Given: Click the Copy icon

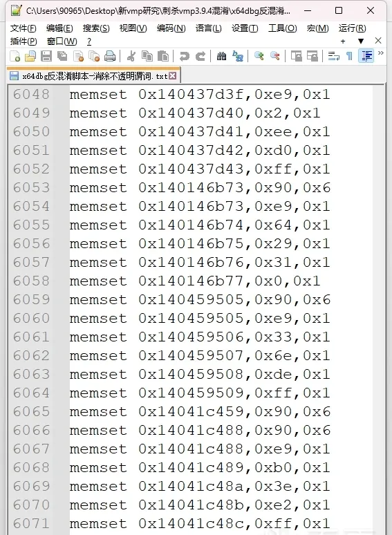Looking at the screenshot, I should tap(147, 56).
